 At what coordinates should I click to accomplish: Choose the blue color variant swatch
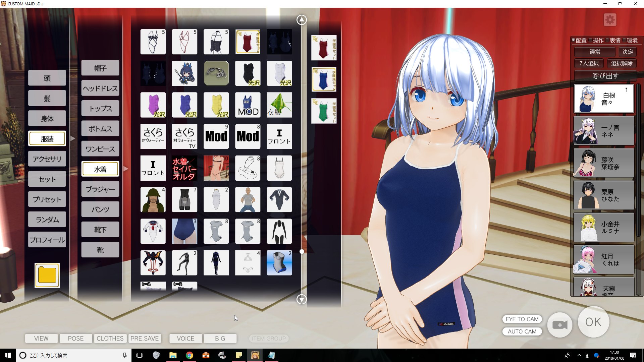(324, 79)
